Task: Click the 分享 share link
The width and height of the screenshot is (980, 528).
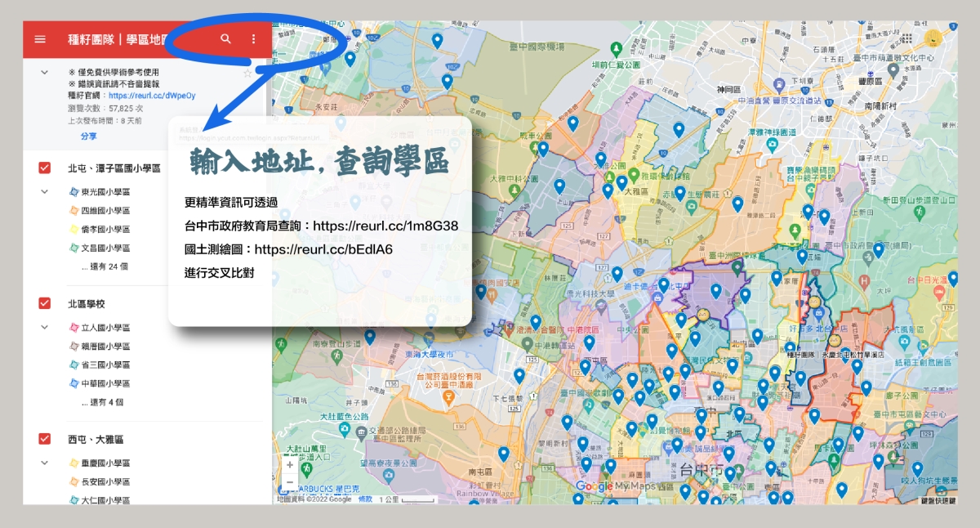Action: click(88, 136)
